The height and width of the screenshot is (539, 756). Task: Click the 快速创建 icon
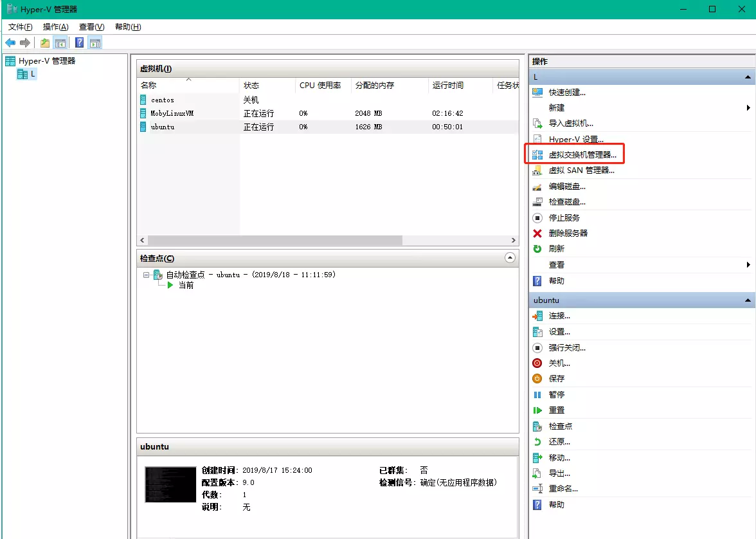click(537, 92)
